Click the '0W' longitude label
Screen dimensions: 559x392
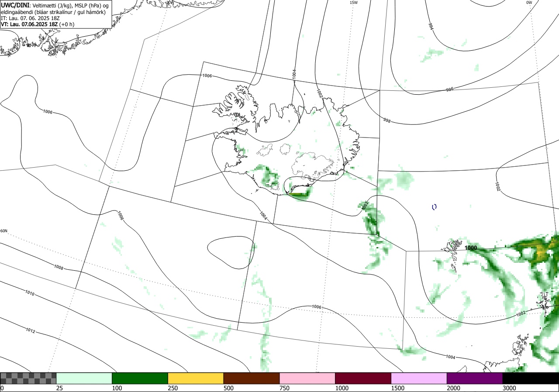[529, 3]
